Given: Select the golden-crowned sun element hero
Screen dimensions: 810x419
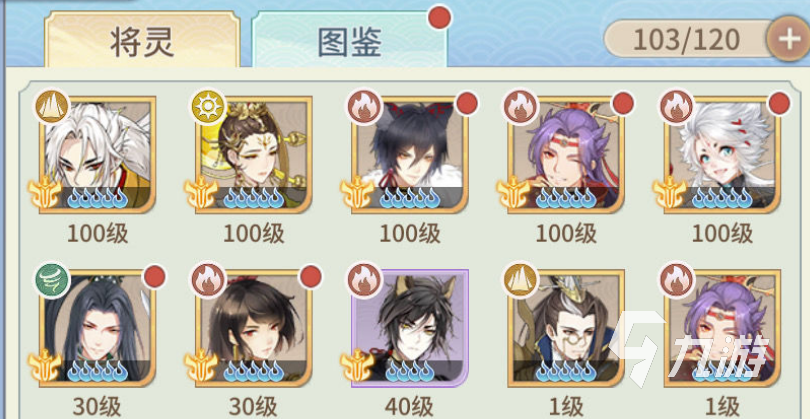Looking at the screenshot, I should pyautogui.click(x=254, y=154).
